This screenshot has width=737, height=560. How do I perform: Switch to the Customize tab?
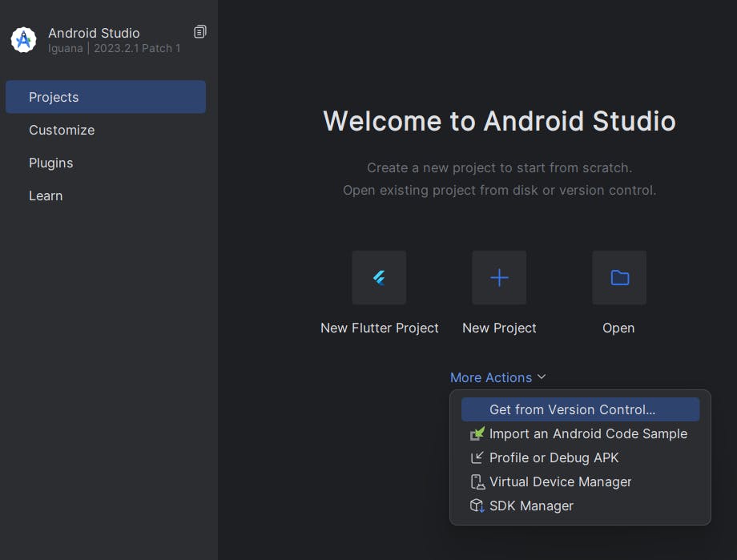[62, 130]
